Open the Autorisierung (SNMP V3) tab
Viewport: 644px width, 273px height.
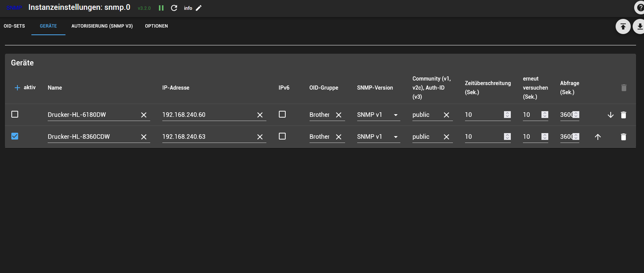click(102, 26)
